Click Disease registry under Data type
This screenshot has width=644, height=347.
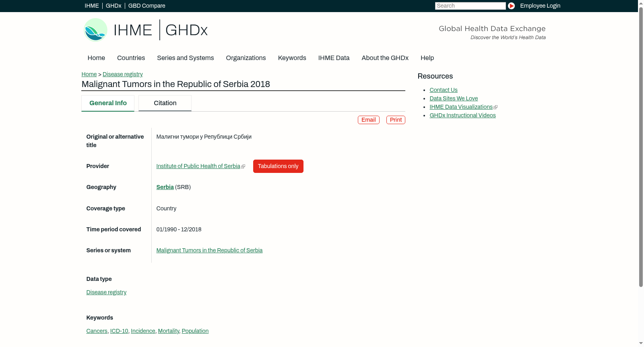106,292
